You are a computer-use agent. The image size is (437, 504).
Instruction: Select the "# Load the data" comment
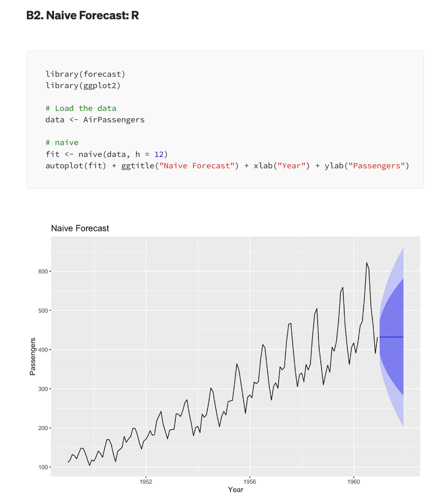81,108
